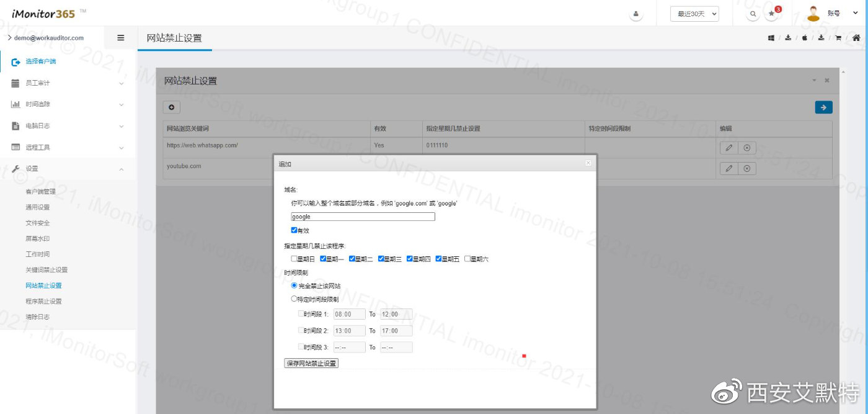Viewport: 868px width, 414px height.
Task: Click the 网站禁止设置 page tab
Action: point(174,38)
